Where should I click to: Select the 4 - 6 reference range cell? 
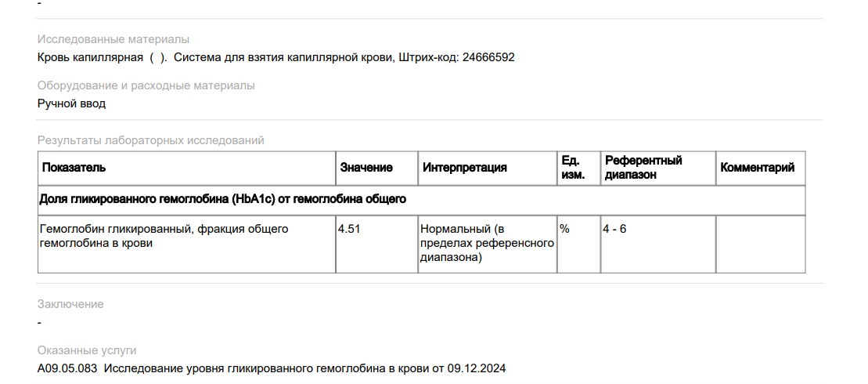click(x=657, y=245)
